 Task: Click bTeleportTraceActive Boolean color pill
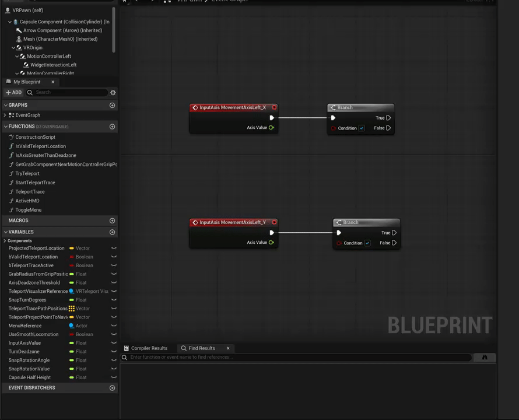(72, 265)
